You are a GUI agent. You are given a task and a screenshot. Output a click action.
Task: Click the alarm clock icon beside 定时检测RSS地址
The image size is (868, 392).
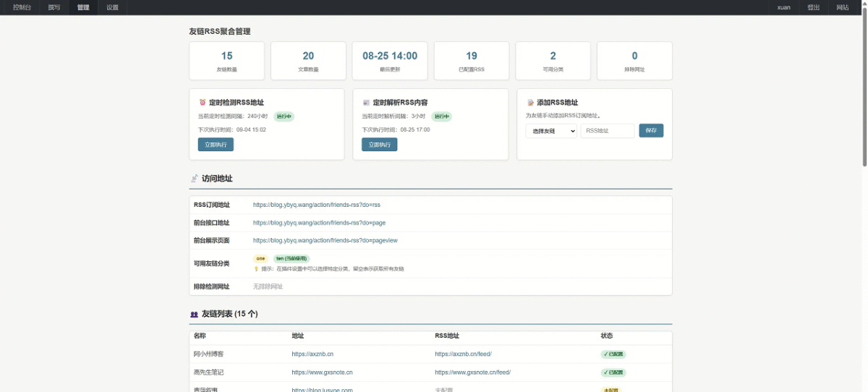[x=203, y=103]
